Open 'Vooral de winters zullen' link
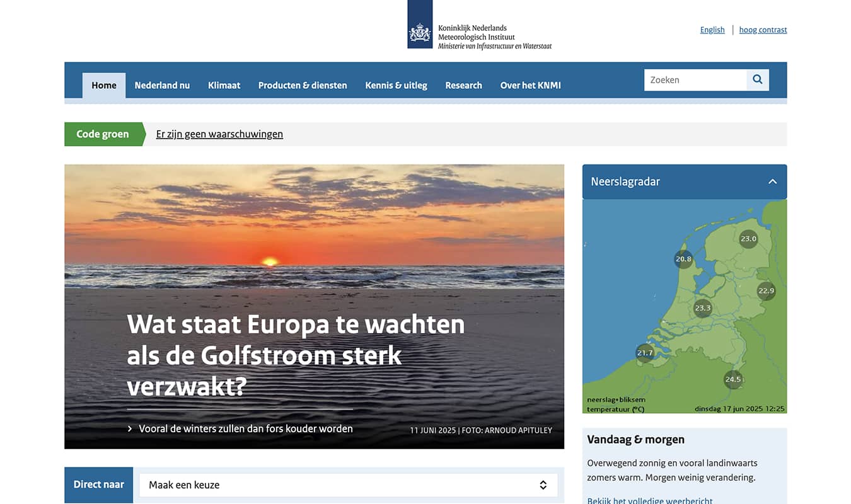Viewport: 851px width, 504px height. 245,429
